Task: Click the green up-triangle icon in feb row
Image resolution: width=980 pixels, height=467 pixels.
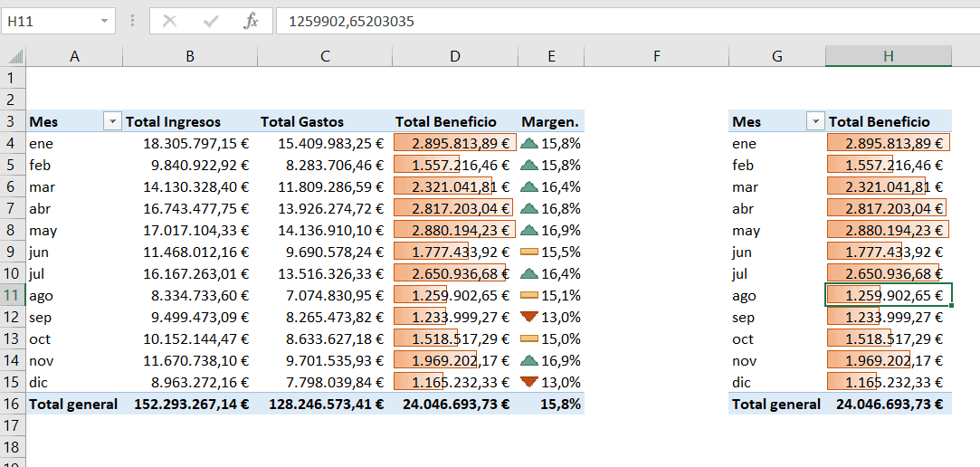Action: pyautogui.click(x=528, y=165)
